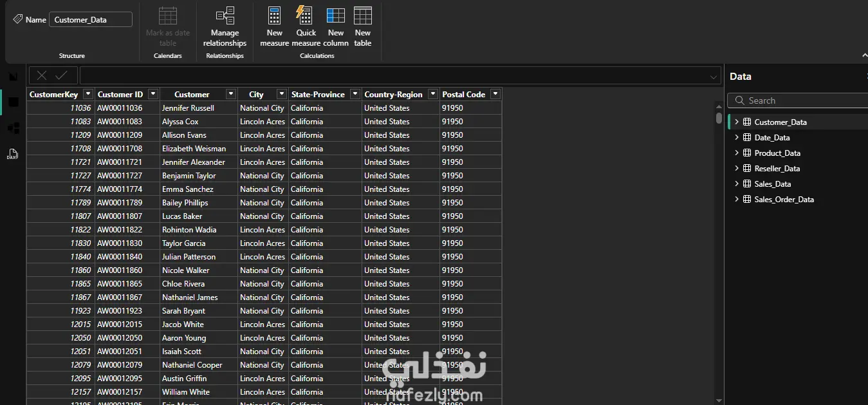
Task: Select the Reseller_Data table name
Action: coord(777,168)
